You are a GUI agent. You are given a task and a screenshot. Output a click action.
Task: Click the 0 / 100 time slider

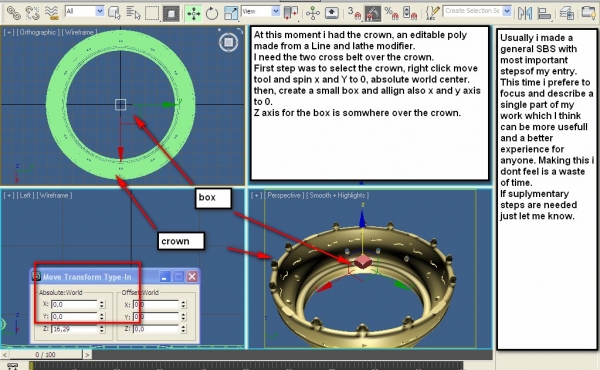(x=45, y=355)
